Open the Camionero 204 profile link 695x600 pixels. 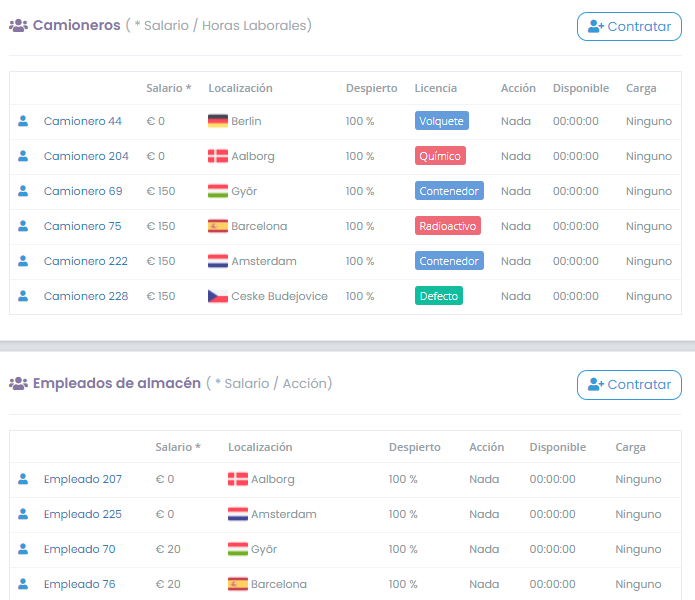(86, 156)
